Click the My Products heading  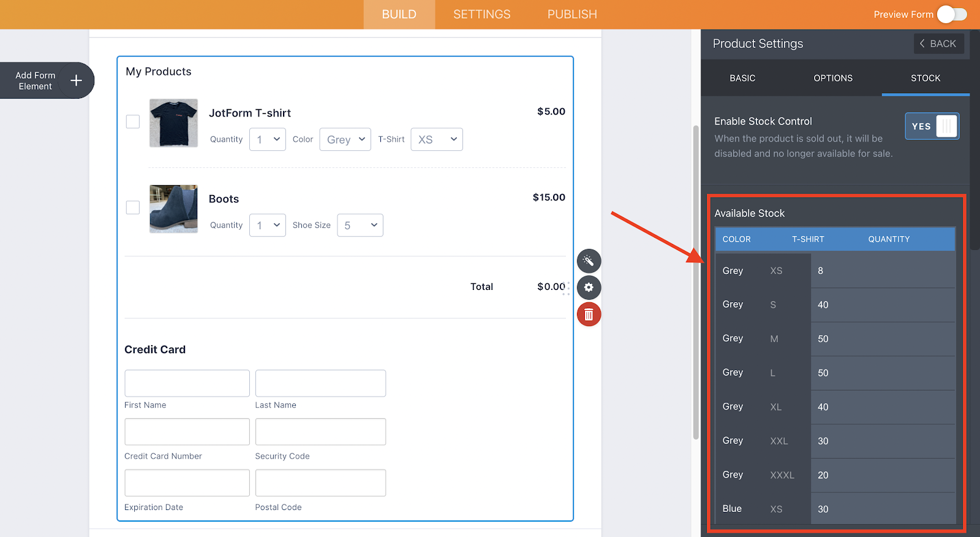coord(159,72)
